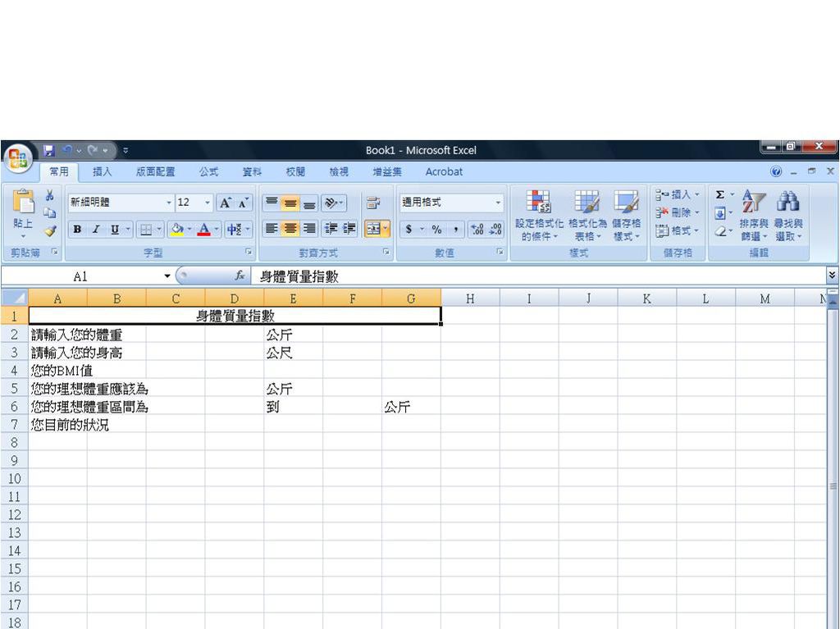Image resolution: width=840 pixels, height=629 pixels.
Task: Apply fill color bucket
Action: coord(177,230)
